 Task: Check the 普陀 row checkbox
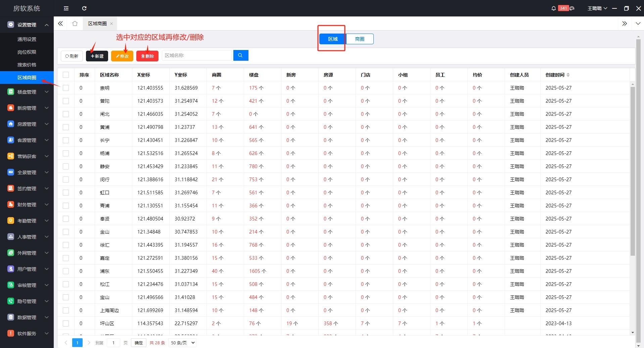point(66,101)
